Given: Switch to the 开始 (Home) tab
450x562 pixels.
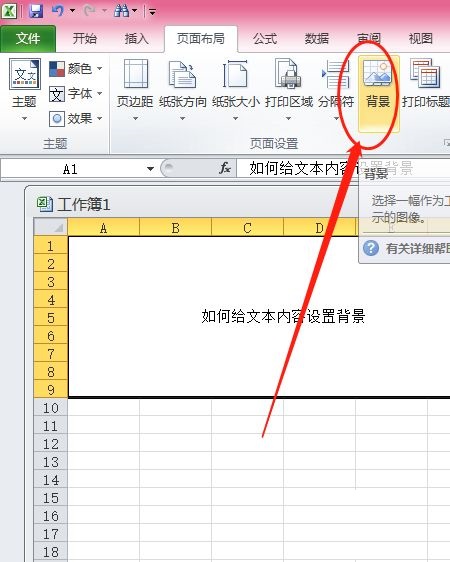Looking at the screenshot, I should (85, 38).
